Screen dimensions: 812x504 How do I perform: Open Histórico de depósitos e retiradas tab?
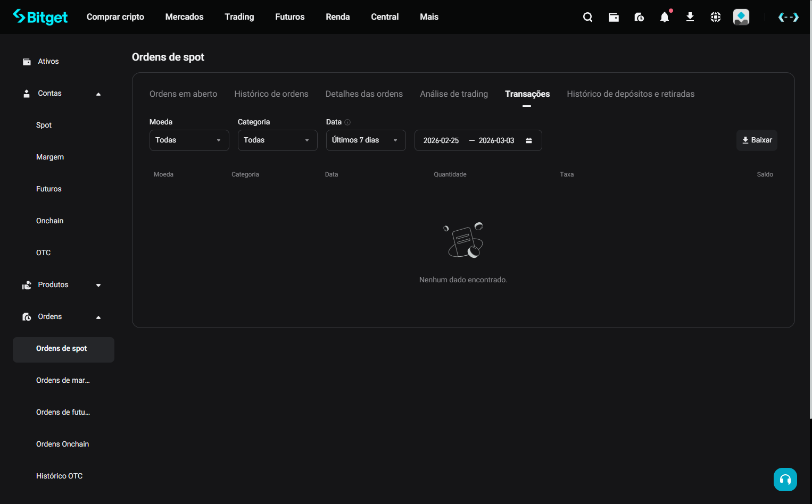[631, 94]
